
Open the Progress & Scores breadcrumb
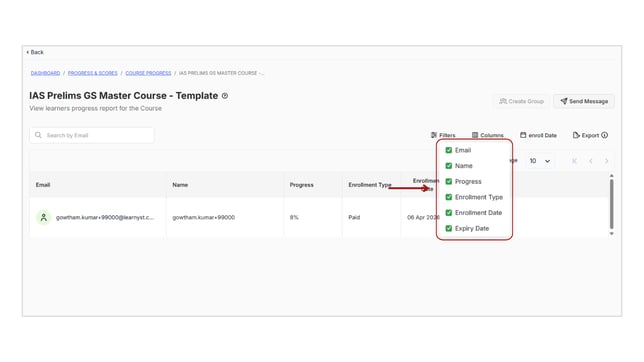click(92, 73)
